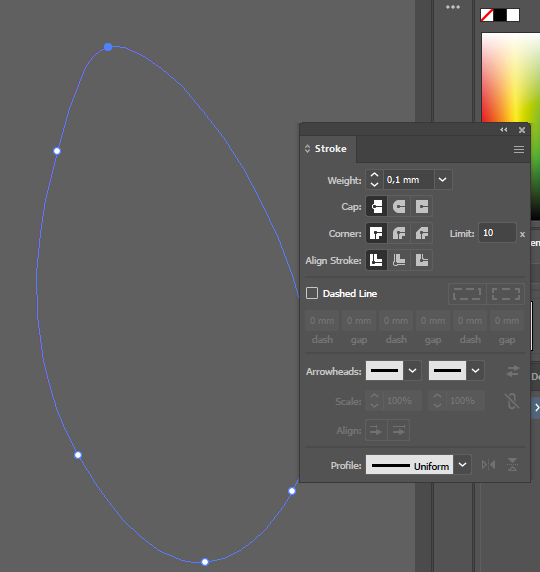The width and height of the screenshot is (540, 572).
Task: Choose the Round Join corner
Action: tap(399, 233)
